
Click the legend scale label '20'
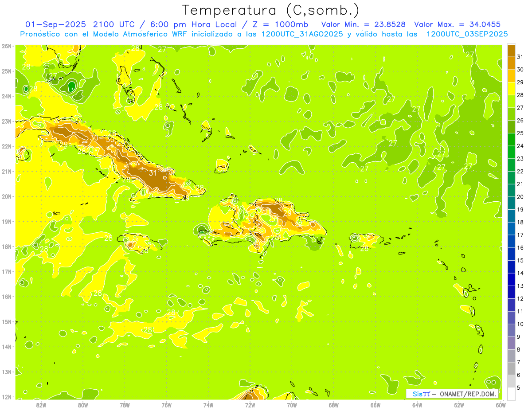pyautogui.click(x=520, y=197)
